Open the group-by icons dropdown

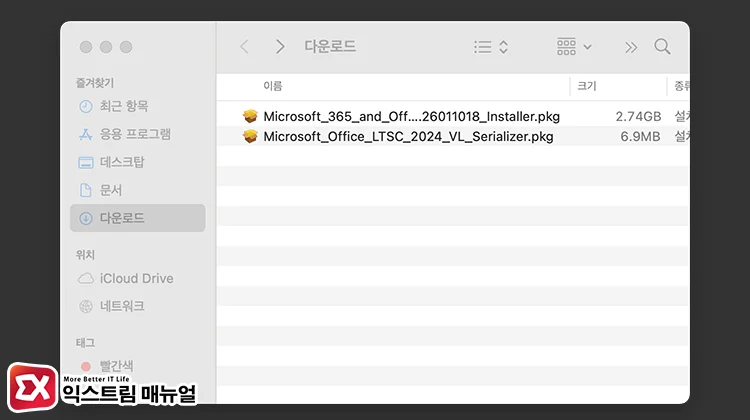tap(574, 47)
